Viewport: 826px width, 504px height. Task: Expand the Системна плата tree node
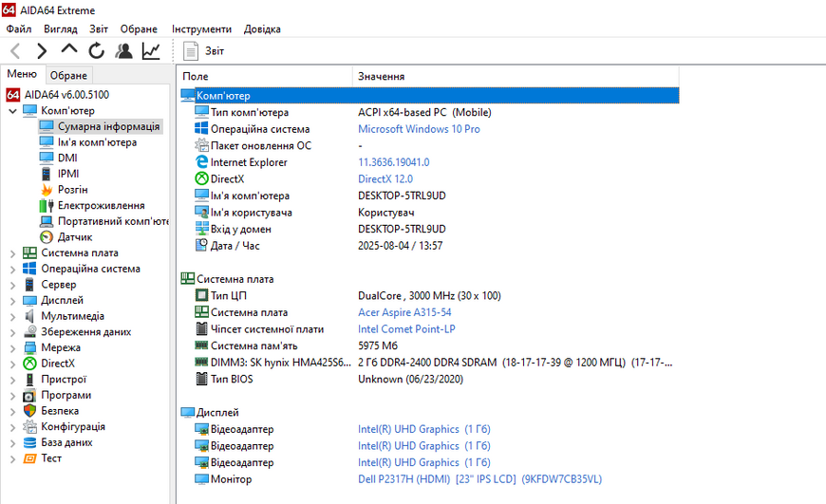point(13,253)
